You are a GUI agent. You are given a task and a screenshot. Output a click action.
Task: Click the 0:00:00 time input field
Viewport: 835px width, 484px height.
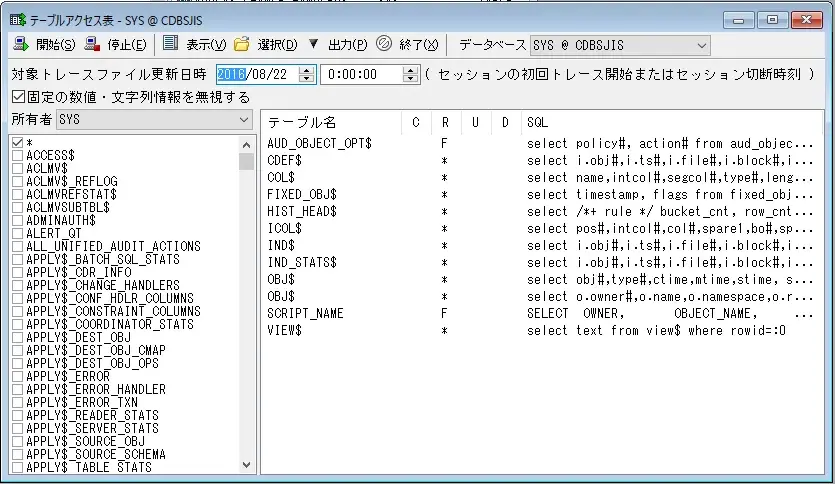[x=361, y=74]
